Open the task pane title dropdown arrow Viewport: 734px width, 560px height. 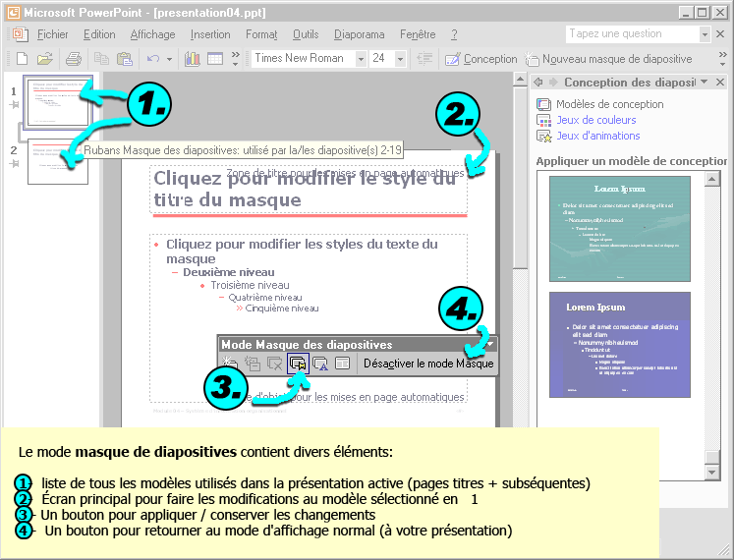tap(705, 82)
